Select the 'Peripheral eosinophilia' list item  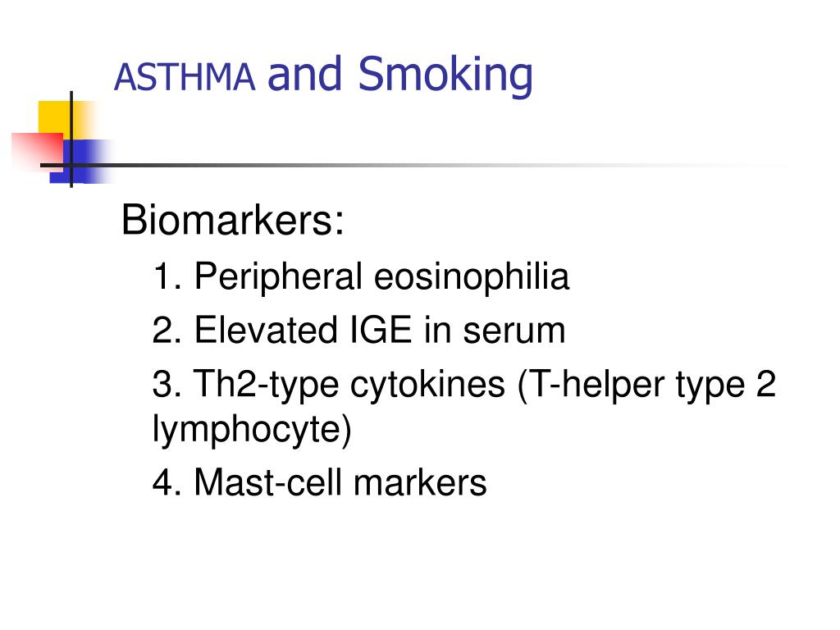tap(361, 277)
